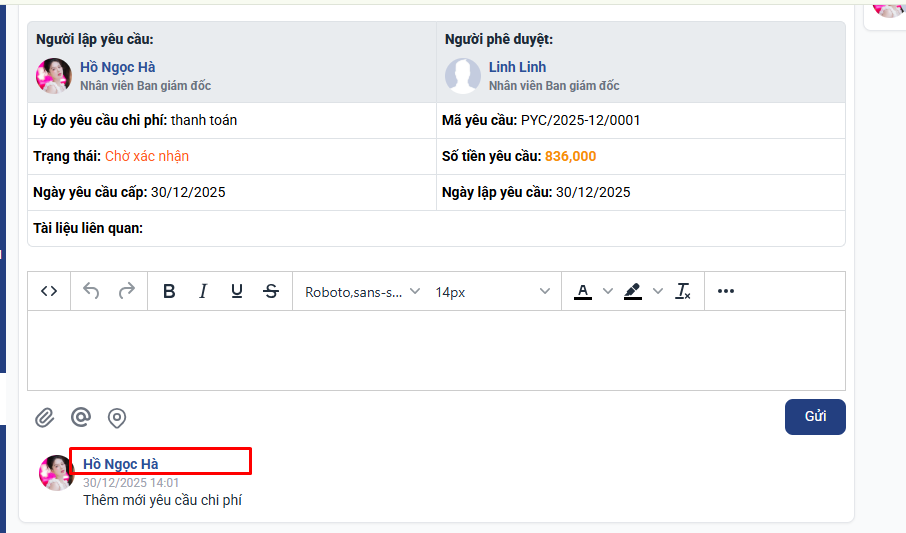Viewport: 906px width, 533px height.
Task: Click the redo arrow in editor toolbar
Action: [x=127, y=291]
